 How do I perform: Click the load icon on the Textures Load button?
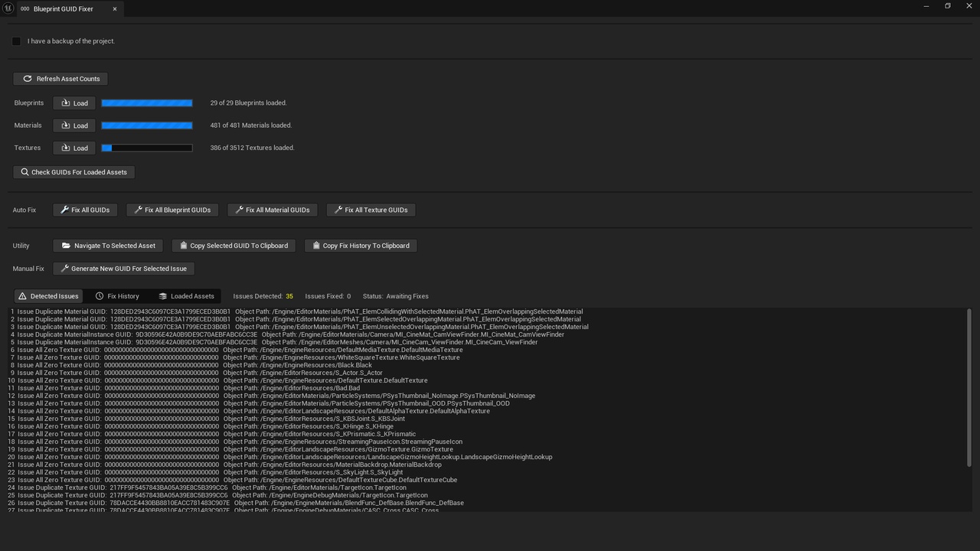(65, 148)
